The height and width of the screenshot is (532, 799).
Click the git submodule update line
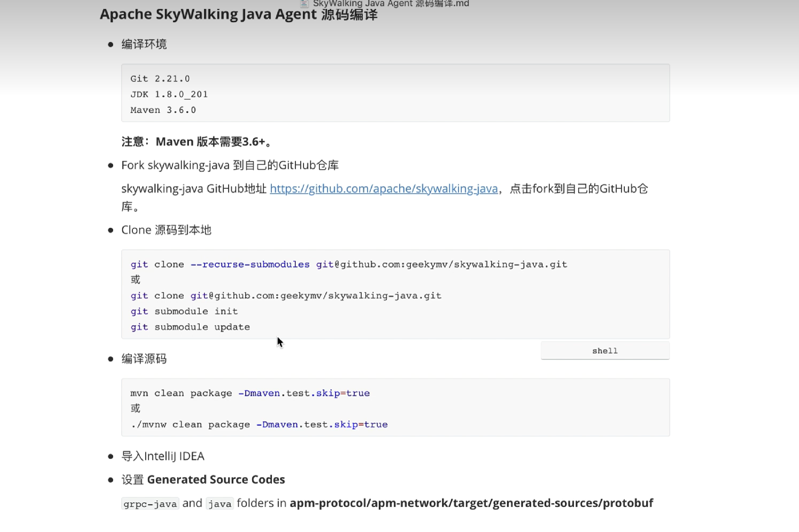coord(190,327)
